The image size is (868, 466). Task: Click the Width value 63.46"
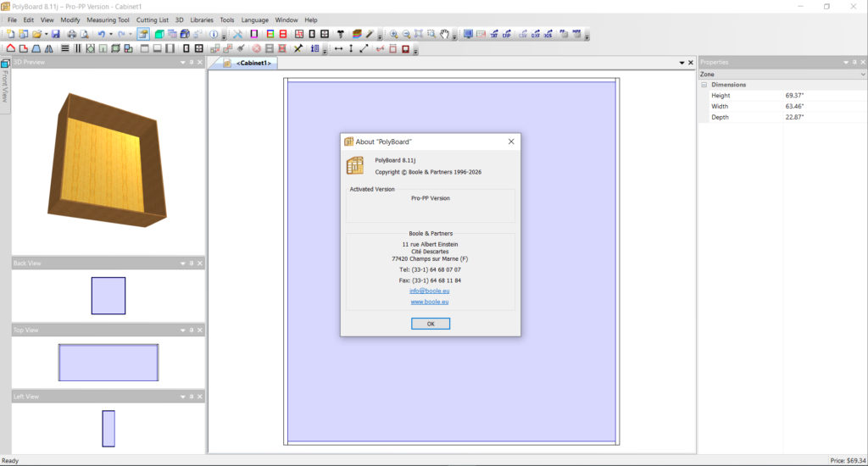point(794,106)
